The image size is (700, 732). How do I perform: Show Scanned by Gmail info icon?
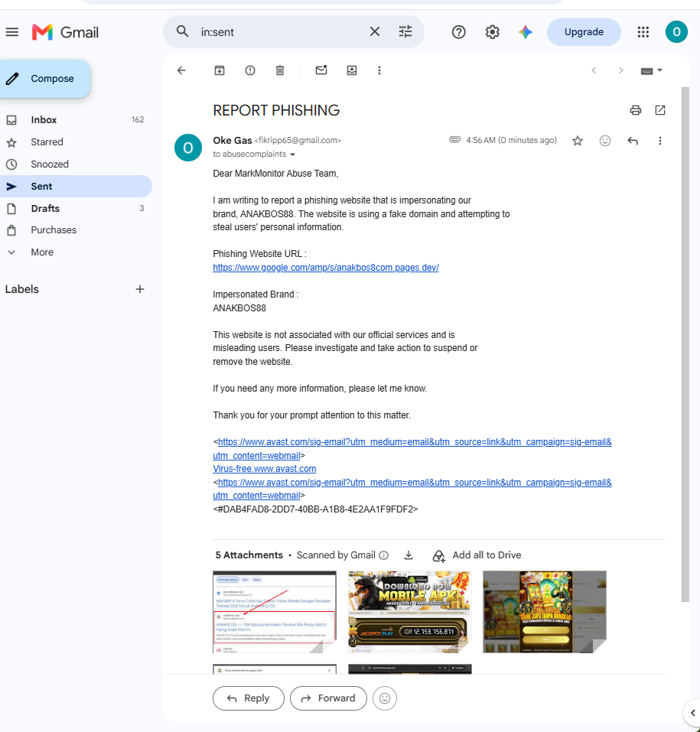pos(384,555)
